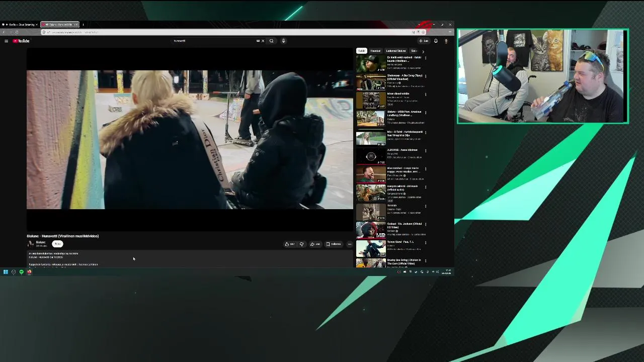
Task: Like the video with thumbs up
Action: click(290, 244)
